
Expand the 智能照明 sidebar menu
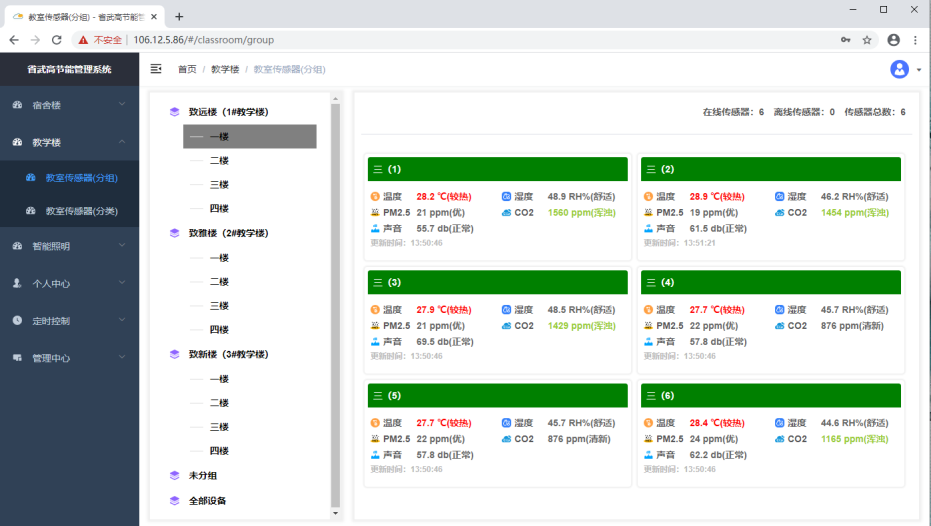coord(69,246)
